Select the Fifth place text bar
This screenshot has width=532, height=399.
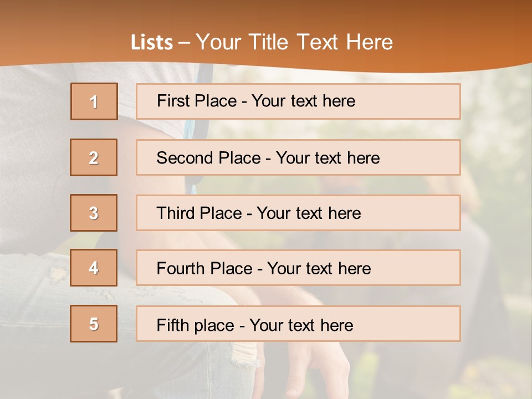[x=298, y=324]
